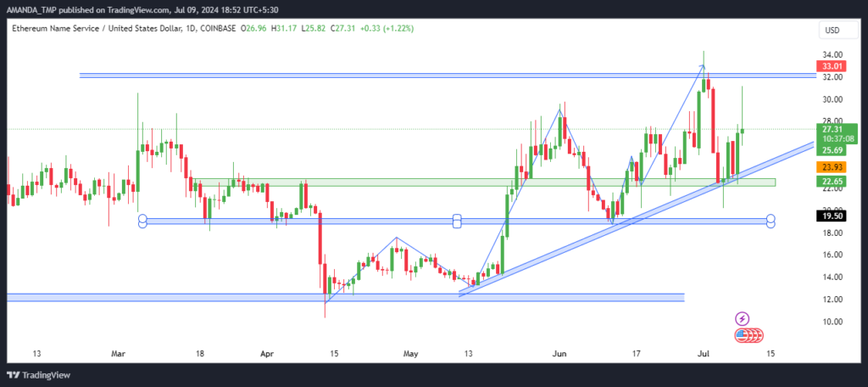The height and width of the screenshot is (387, 868).
Task: Click the middle square handle on the 19.50 zone
Action: click(457, 221)
